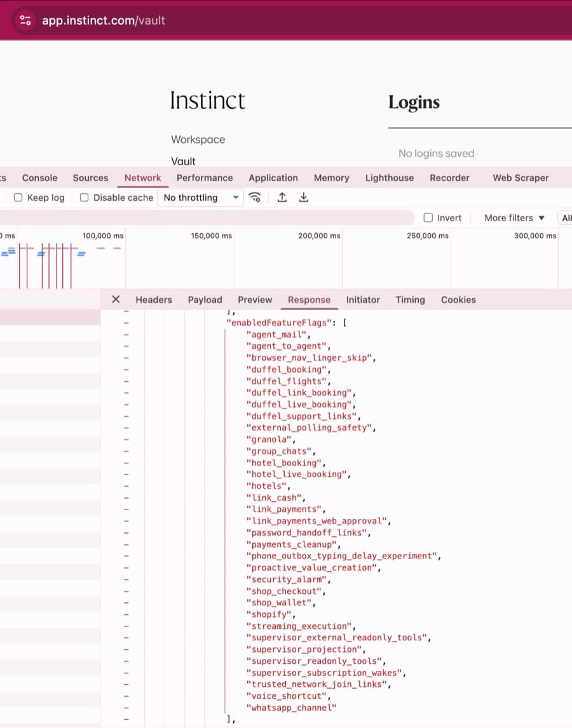Open the Workspace link in sidebar

tap(198, 139)
